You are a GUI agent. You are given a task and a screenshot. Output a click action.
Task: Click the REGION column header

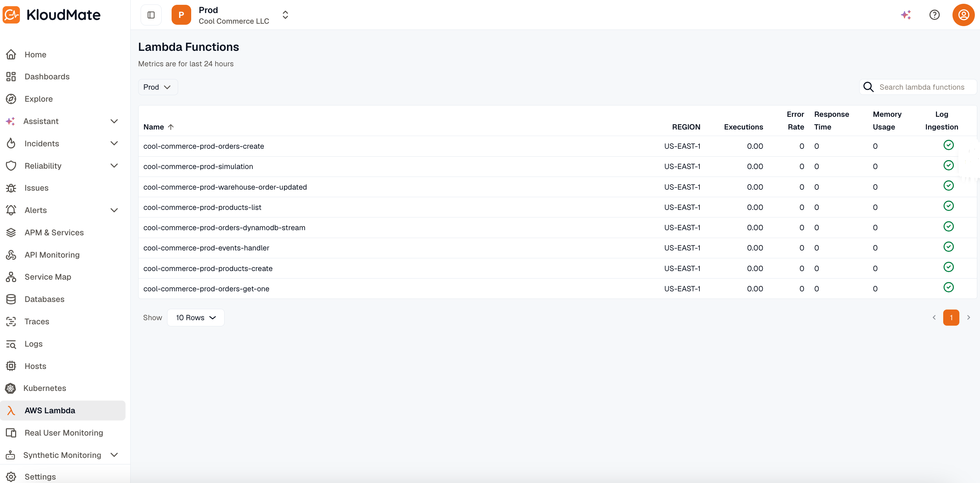coord(686,127)
